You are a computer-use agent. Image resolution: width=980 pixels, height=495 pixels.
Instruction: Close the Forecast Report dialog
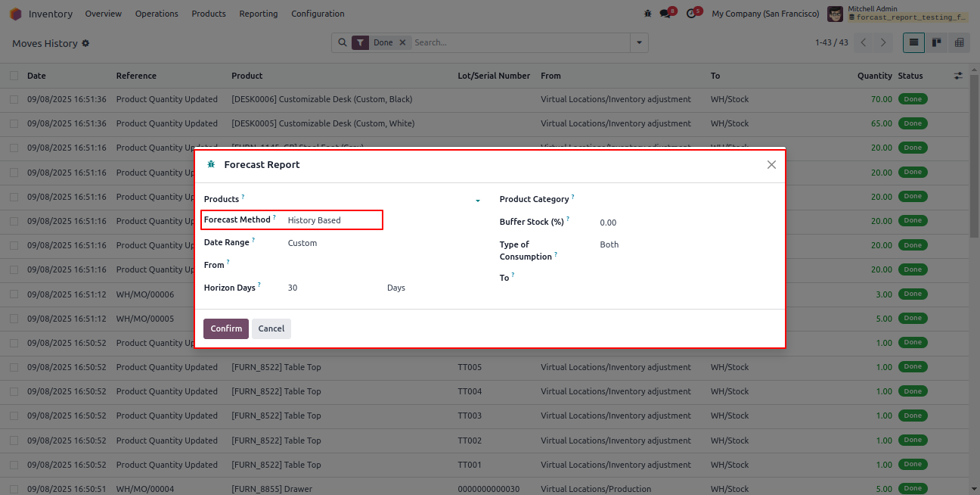click(x=771, y=164)
